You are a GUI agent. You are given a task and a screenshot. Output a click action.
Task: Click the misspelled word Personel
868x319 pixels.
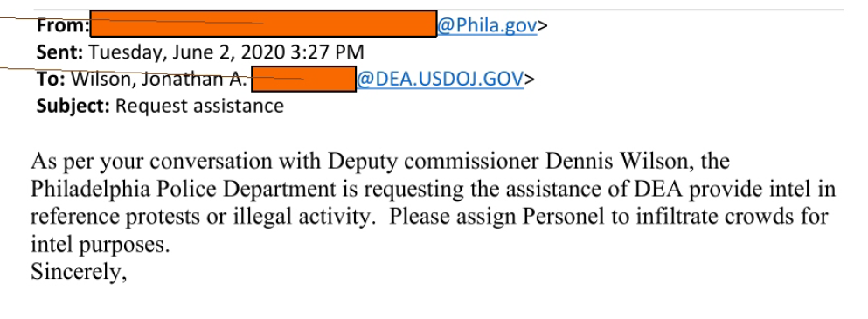565,216
